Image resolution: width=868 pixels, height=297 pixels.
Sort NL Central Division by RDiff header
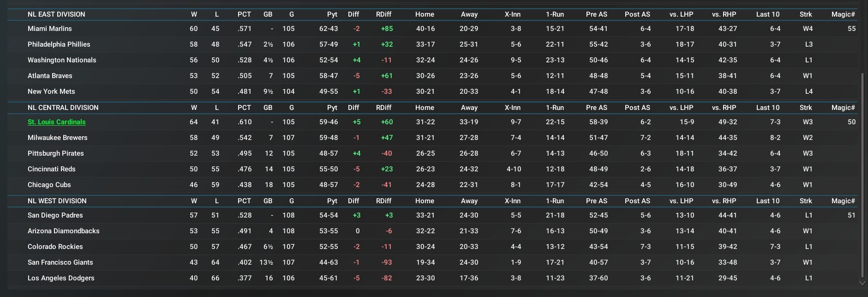(x=383, y=108)
